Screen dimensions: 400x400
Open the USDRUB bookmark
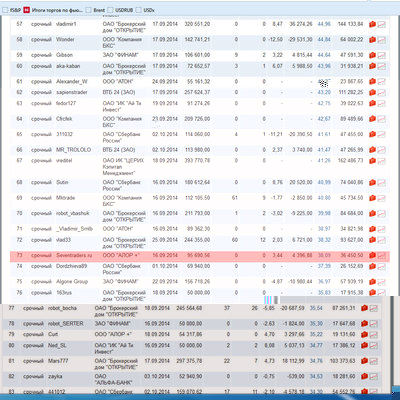pos(120,10)
